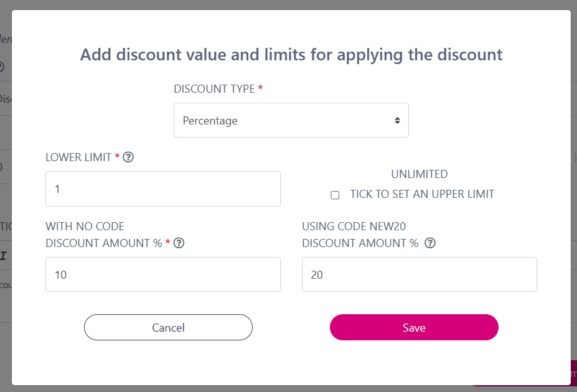Viewport: 577px width, 392px height.
Task: Open the Discount Type dropdown
Action: [x=291, y=120]
